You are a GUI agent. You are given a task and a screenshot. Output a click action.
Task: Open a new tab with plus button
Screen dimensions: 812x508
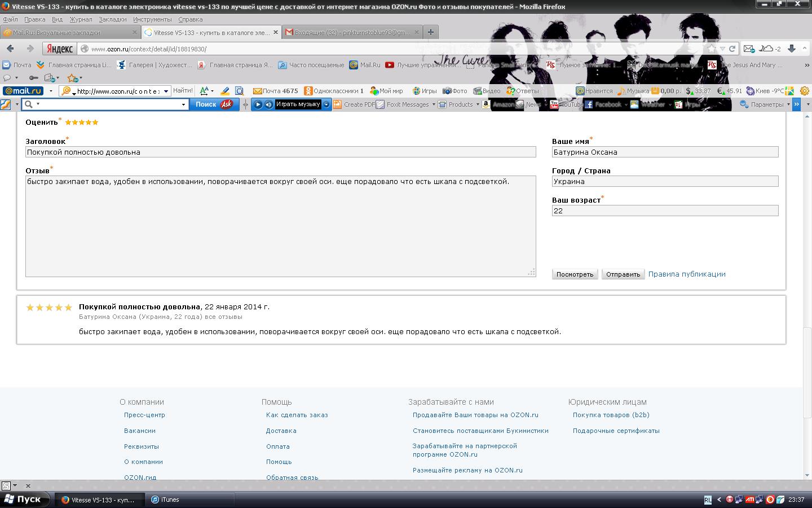coord(431,32)
